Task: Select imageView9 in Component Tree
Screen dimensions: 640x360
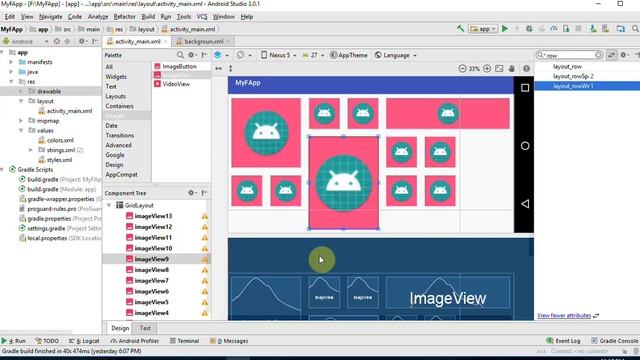Action: [151, 259]
